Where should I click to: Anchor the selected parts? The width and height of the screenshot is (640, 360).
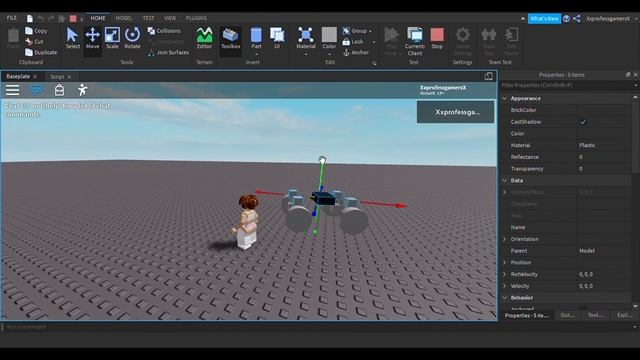[x=356, y=52]
